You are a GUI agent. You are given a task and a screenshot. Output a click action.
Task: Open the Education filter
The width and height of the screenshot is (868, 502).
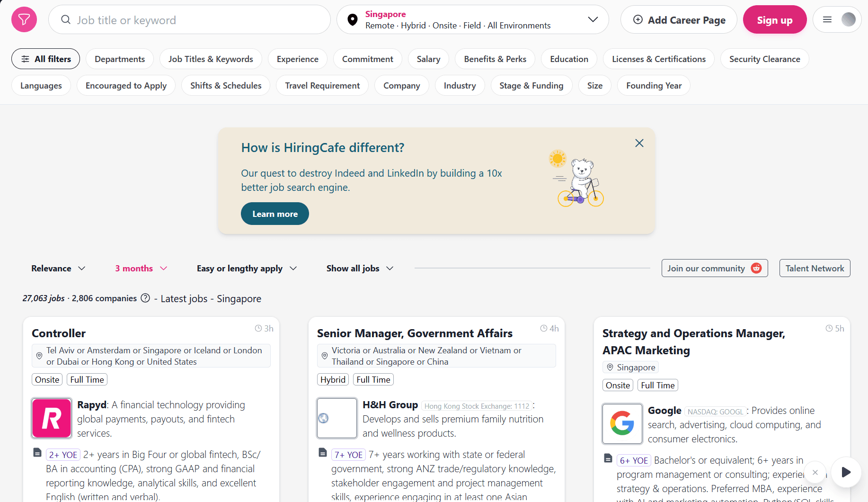[569, 59]
